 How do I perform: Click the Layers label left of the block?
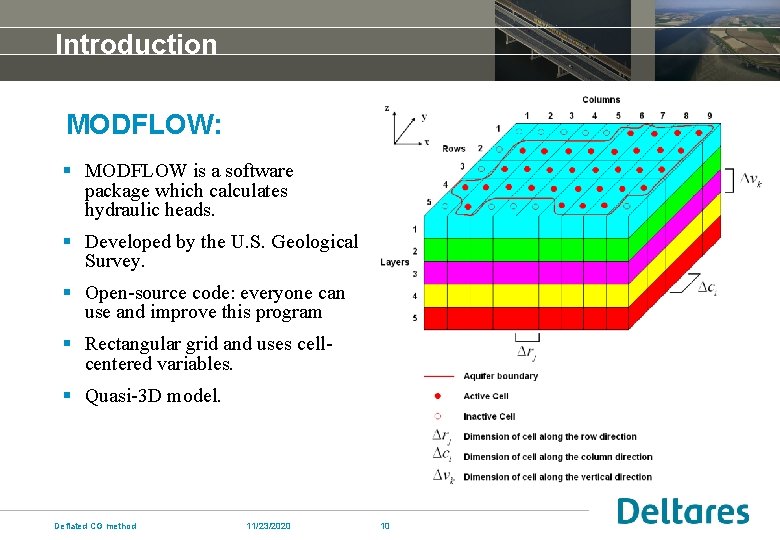click(394, 262)
